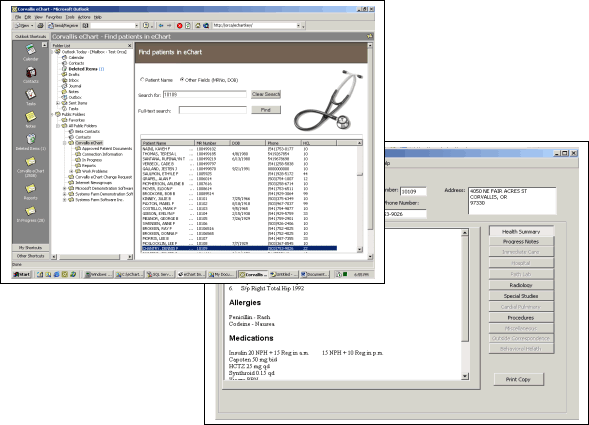Image resolution: width=589 pixels, height=425 pixels.
Task: Open the File menu
Action: click(x=18, y=17)
